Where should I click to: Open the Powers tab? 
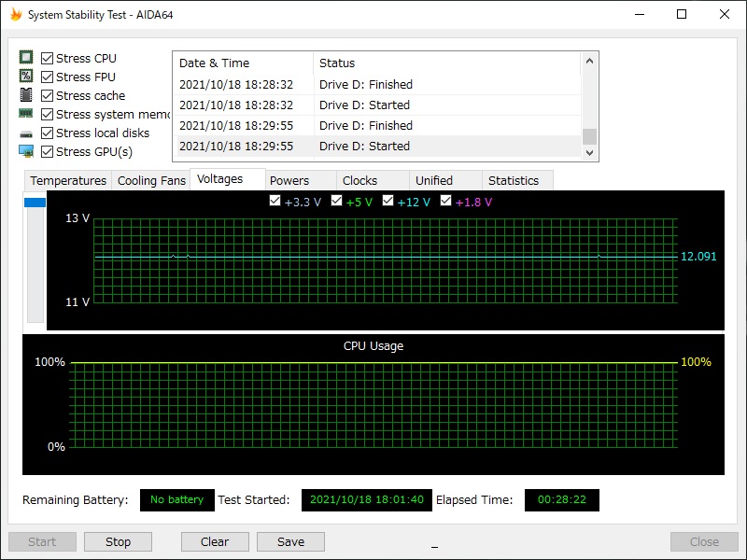point(301,180)
